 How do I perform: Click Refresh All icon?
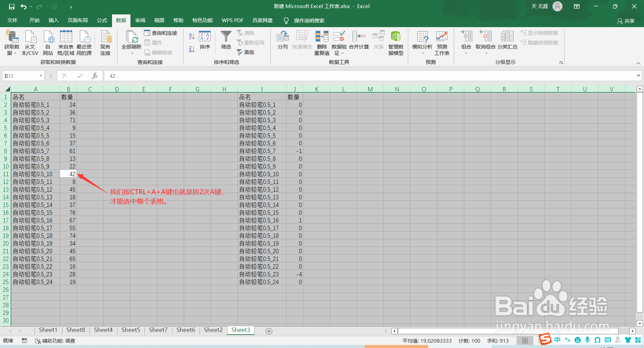pos(131,37)
